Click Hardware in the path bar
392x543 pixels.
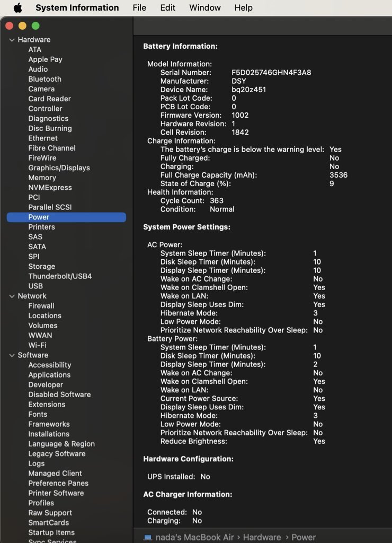tap(262, 537)
